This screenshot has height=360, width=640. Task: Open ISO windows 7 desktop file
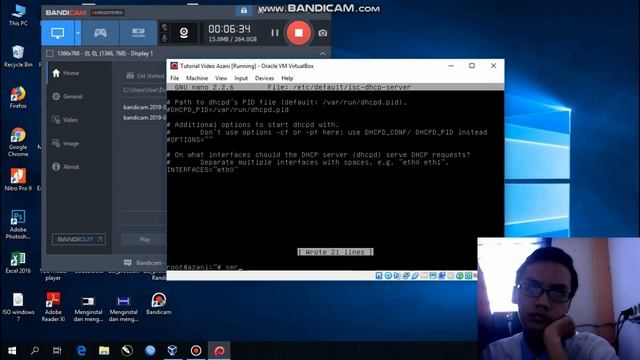(x=18, y=307)
